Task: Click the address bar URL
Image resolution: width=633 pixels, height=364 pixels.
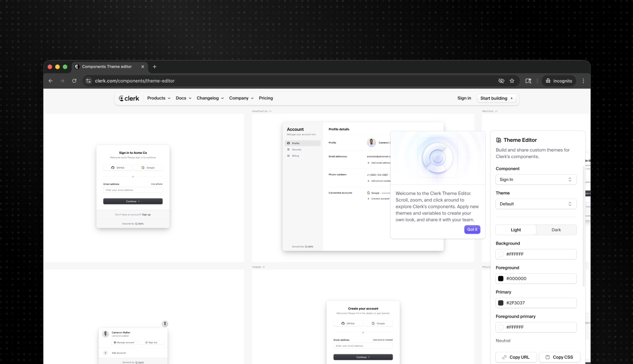Action: [x=135, y=81]
